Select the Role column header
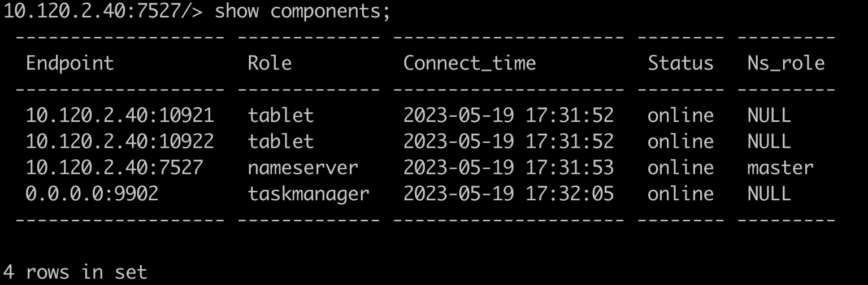Viewport: 868px width, 285px height. pyautogui.click(x=270, y=63)
